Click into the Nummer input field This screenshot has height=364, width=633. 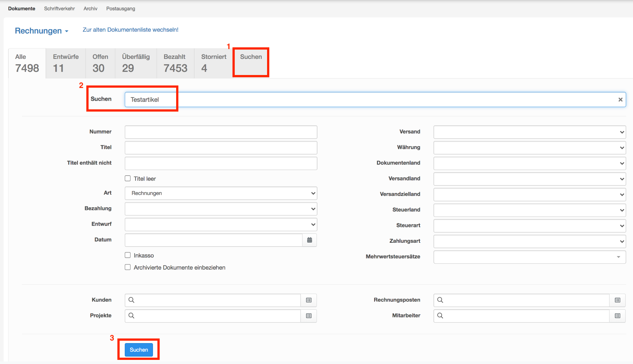coord(221,132)
